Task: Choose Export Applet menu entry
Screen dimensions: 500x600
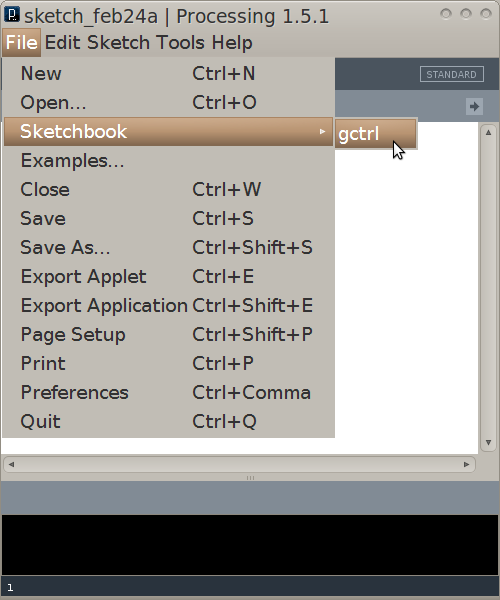Action: tap(168, 277)
